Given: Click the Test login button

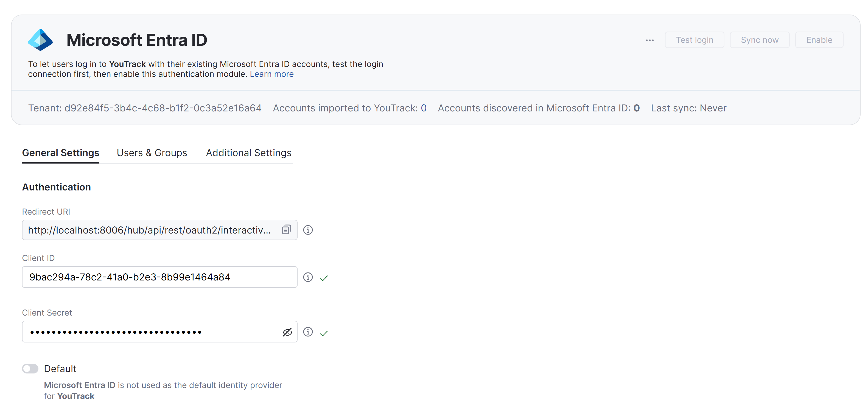Looking at the screenshot, I should coord(695,40).
